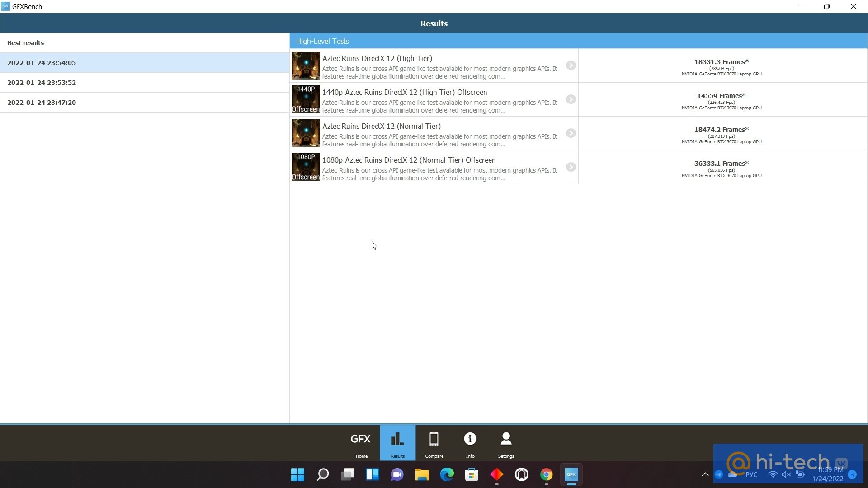Click the Telegram tray icon
The height and width of the screenshot is (488, 868).
pyautogui.click(x=719, y=474)
